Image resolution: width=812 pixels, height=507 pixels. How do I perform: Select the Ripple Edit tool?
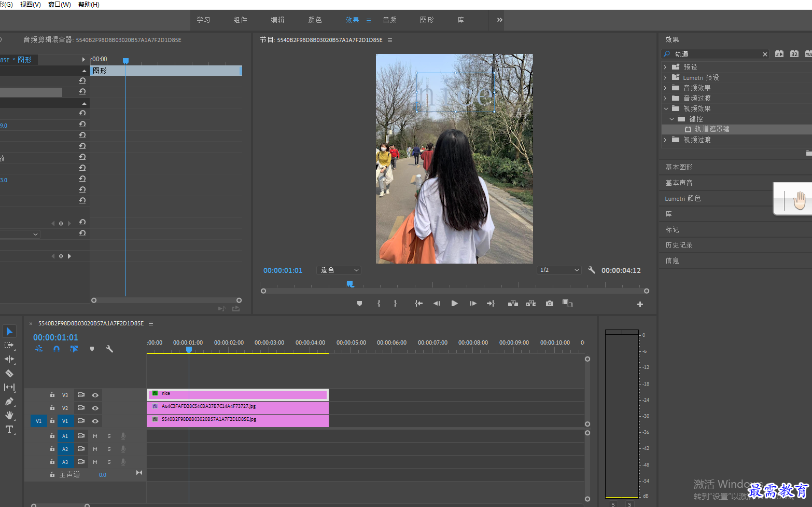[9, 359]
